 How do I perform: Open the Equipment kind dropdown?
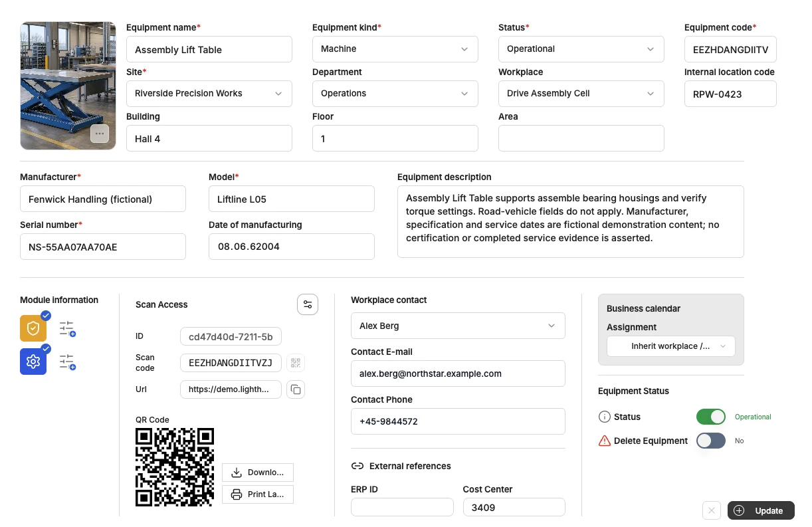coord(395,49)
